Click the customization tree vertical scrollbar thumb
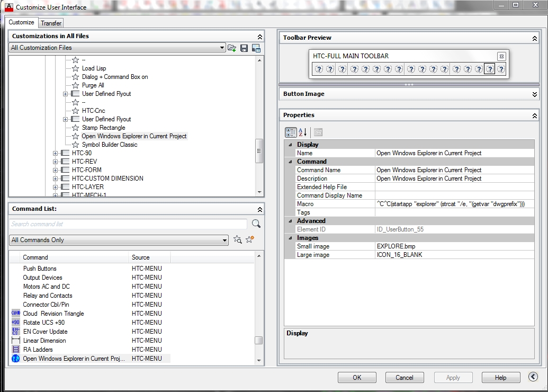The height and width of the screenshot is (392, 548). 259,151
